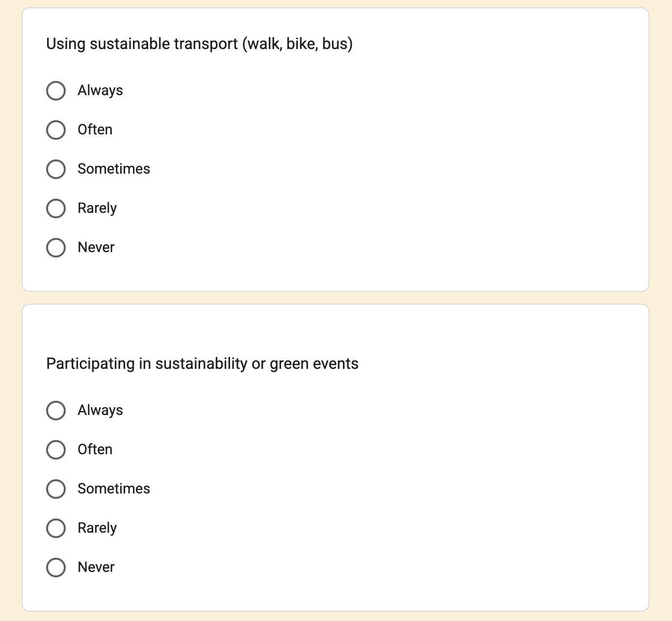
Task: Mark Sometimes radio circle for sustainable transport
Action: [x=56, y=169]
